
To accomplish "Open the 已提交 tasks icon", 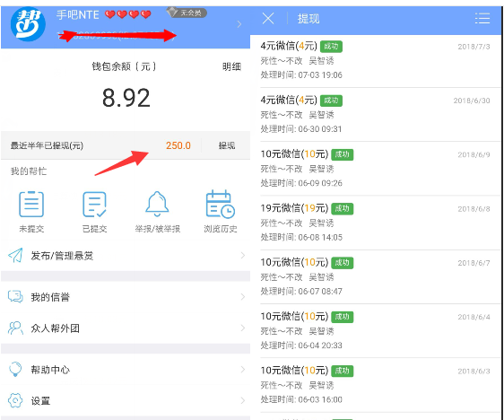I will 94,205.
